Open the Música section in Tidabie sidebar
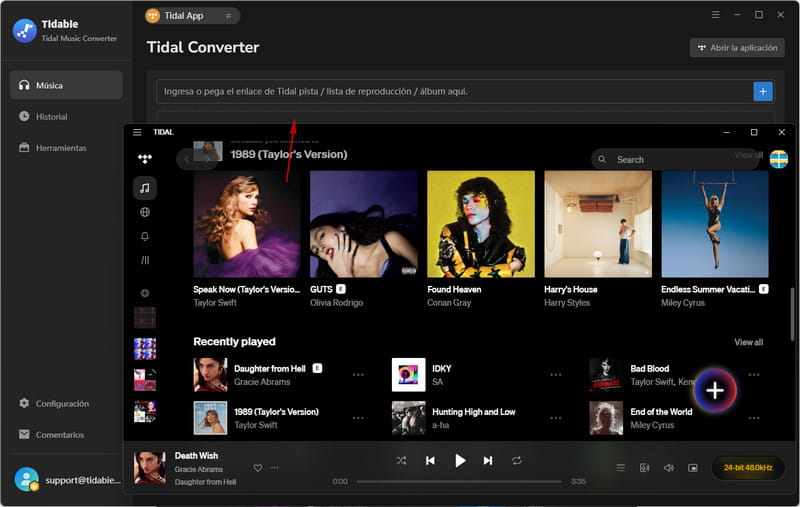 click(x=66, y=85)
